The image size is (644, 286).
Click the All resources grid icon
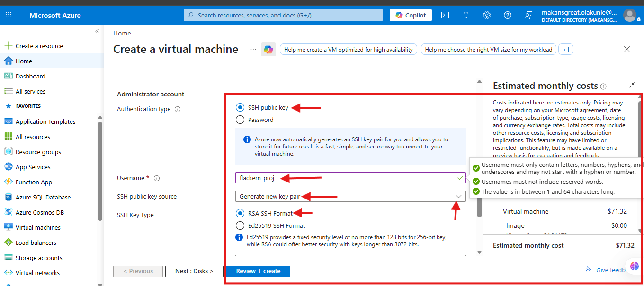point(8,137)
